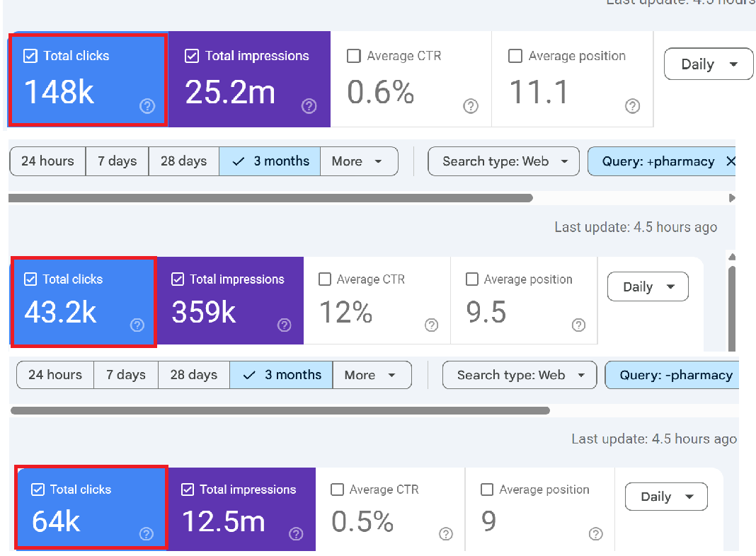The width and height of the screenshot is (756, 556).
Task: Open Daily dropdown beside the 9 Average position
Action: (x=666, y=497)
